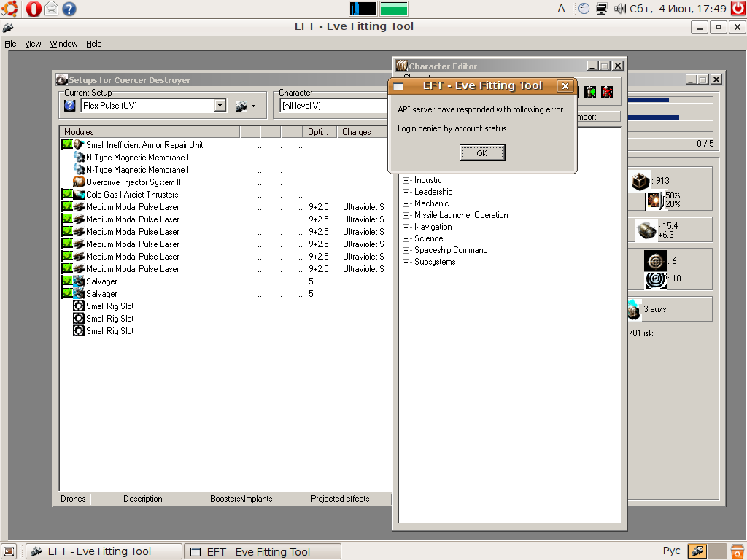Close the error dialog with its X

point(565,86)
